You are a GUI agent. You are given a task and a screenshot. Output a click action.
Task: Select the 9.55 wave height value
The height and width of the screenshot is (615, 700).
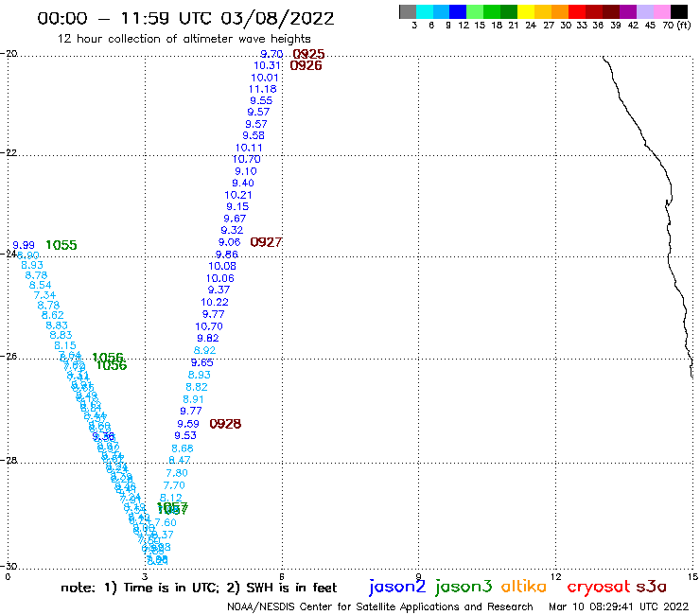tap(261, 100)
